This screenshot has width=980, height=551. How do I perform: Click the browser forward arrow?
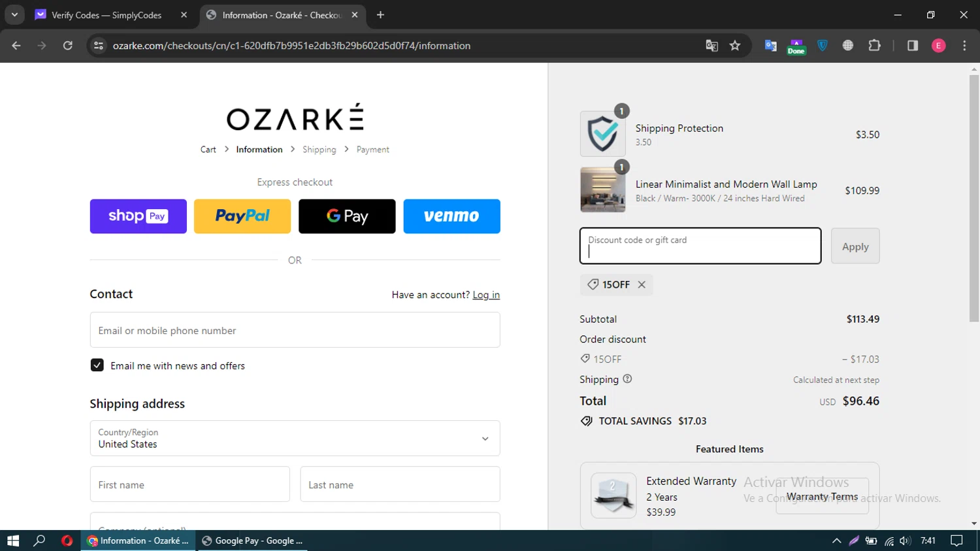[x=42, y=46]
